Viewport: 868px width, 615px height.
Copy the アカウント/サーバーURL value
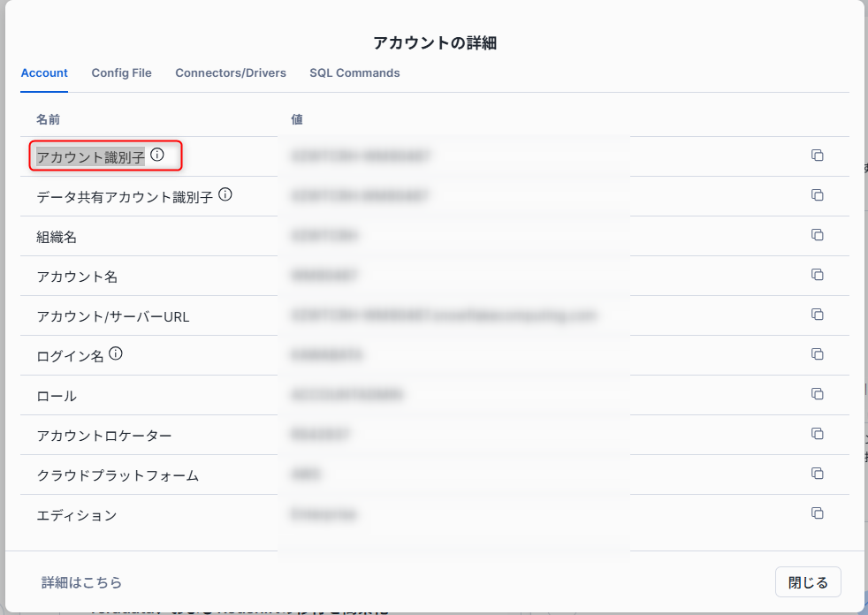[818, 315]
